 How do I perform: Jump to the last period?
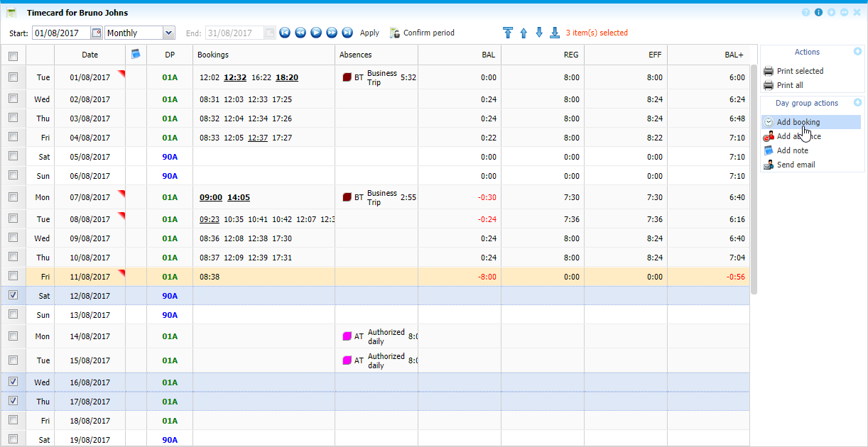click(347, 33)
